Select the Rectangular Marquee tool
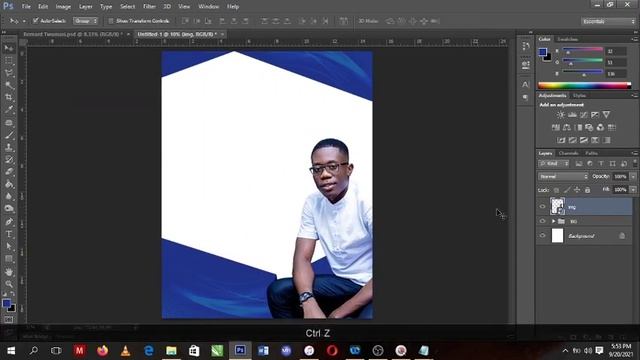 point(9,60)
